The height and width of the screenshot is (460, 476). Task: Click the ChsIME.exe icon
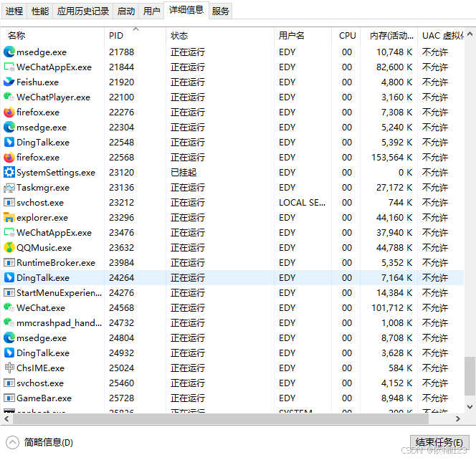(x=9, y=368)
